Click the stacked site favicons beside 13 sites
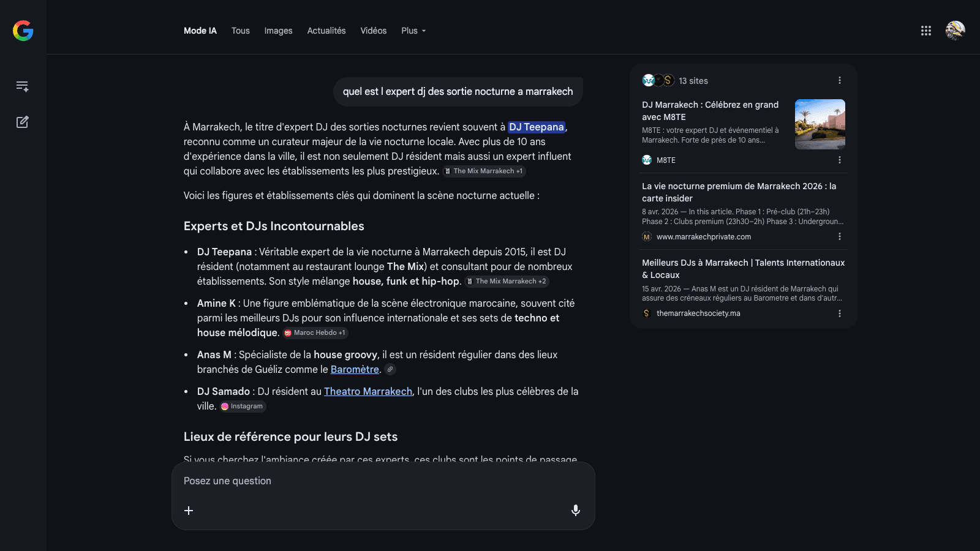 click(658, 80)
